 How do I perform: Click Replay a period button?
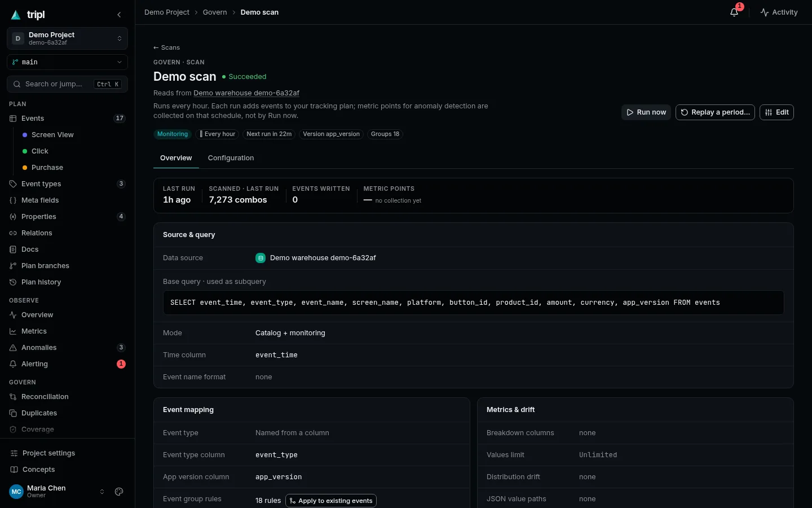[715, 112]
